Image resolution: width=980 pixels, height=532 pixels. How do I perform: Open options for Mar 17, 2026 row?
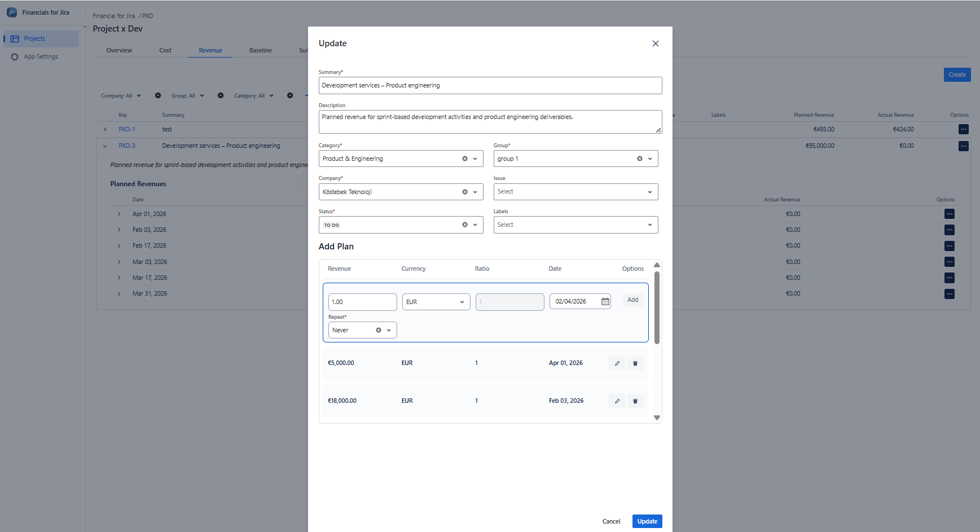[x=950, y=278]
